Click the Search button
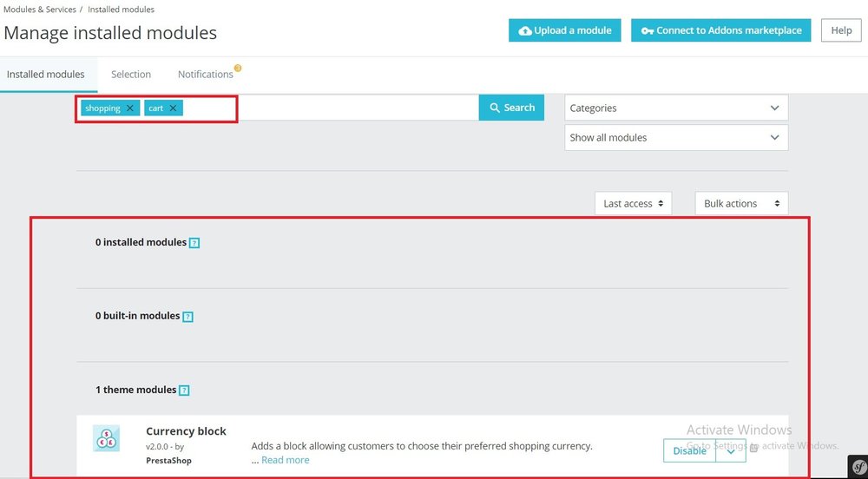The image size is (868, 479). (x=511, y=108)
